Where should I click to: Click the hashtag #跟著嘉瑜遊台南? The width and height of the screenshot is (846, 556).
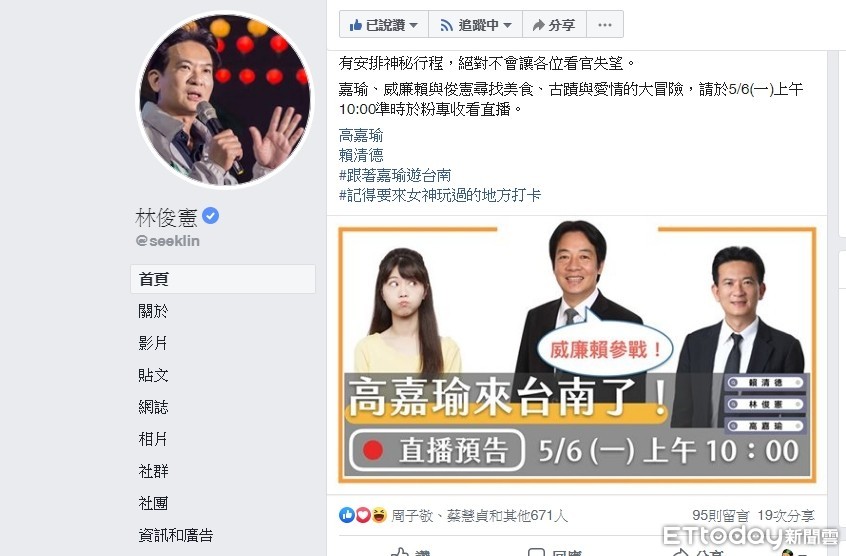click(395, 175)
